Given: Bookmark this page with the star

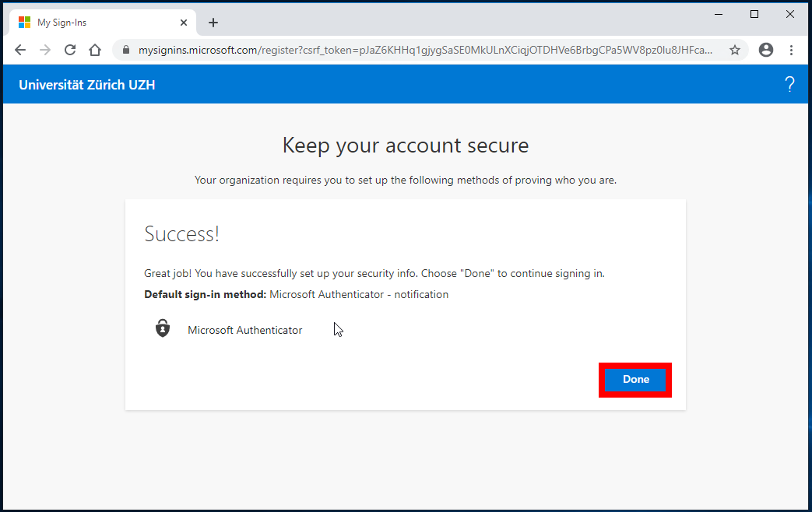Looking at the screenshot, I should (x=734, y=50).
